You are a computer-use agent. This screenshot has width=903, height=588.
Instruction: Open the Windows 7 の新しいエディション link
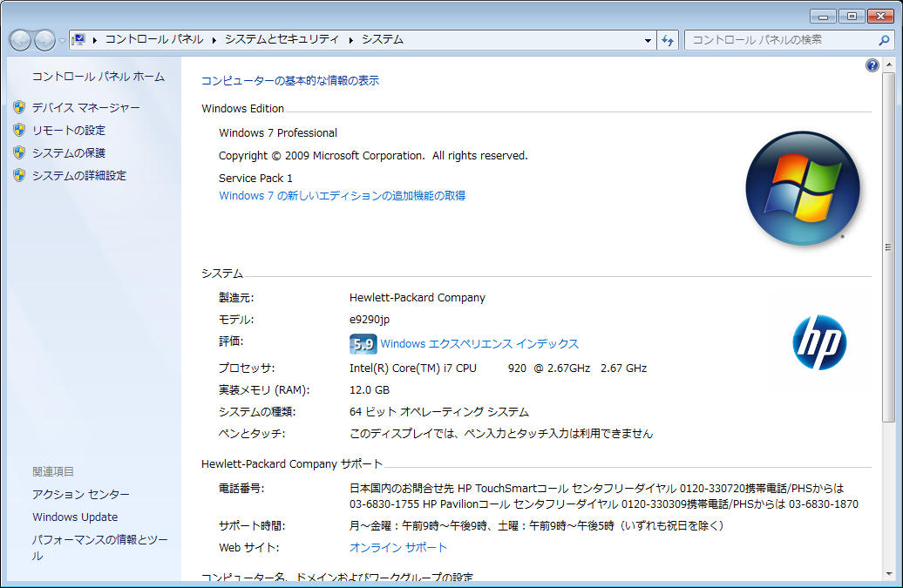click(x=342, y=196)
